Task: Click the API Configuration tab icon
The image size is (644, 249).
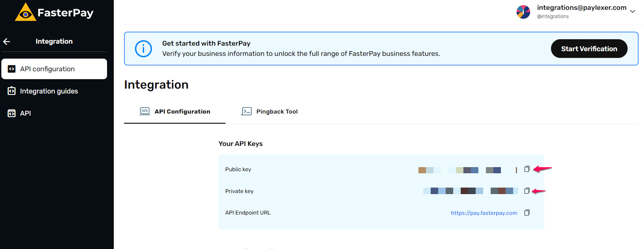Action: (145, 111)
